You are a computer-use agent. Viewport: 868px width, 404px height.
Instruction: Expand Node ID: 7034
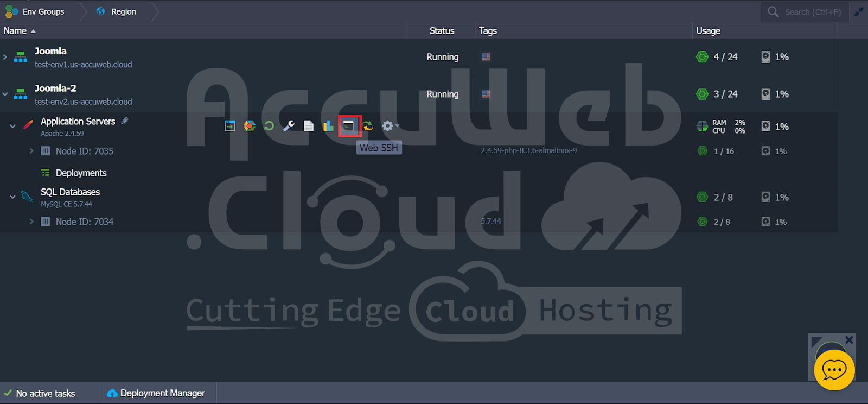tap(31, 222)
